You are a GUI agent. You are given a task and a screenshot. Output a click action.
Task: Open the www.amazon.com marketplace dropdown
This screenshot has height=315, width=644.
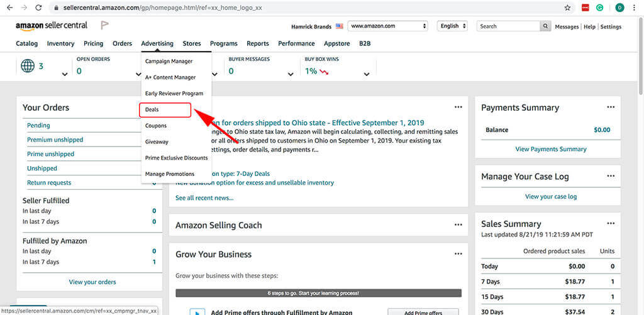pos(387,26)
